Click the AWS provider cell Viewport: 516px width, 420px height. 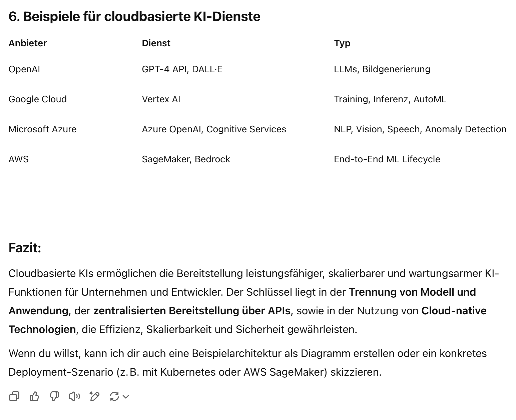pyautogui.click(x=19, y=159)
